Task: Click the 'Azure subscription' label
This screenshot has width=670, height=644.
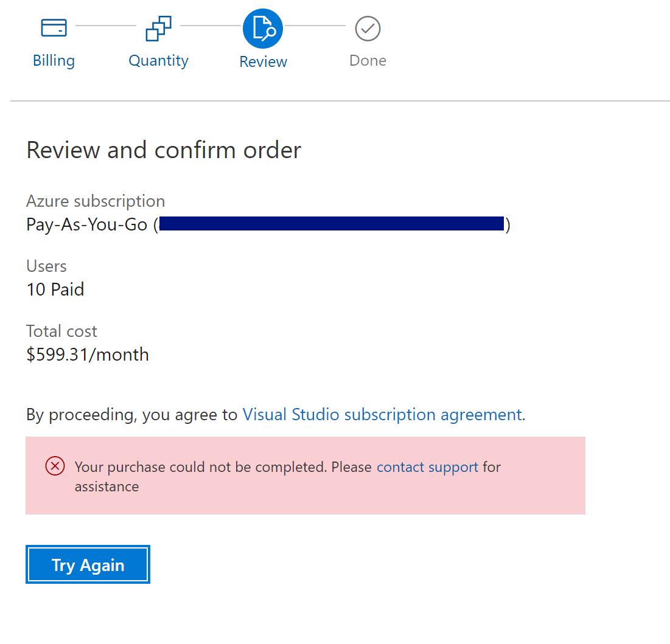Action: [x=96, y=201]
